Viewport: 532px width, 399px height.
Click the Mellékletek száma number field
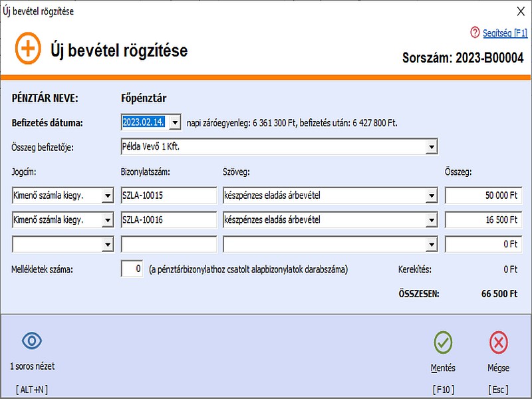(132, 269)
